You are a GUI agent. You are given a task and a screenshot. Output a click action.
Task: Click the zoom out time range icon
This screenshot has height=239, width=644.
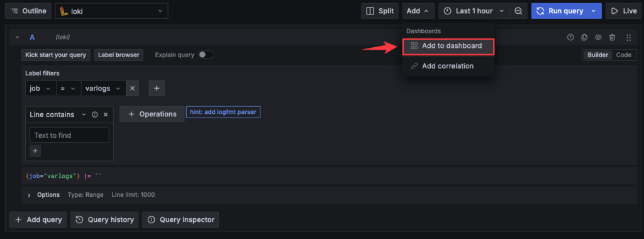[519, 11]
